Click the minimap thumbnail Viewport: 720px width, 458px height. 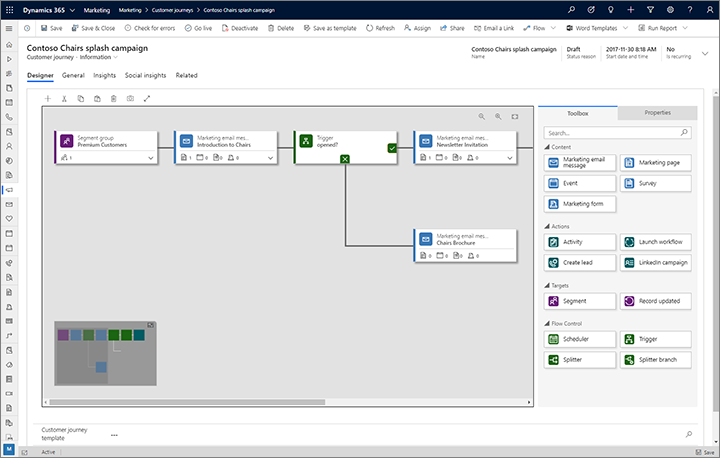[x=105, y=353]
